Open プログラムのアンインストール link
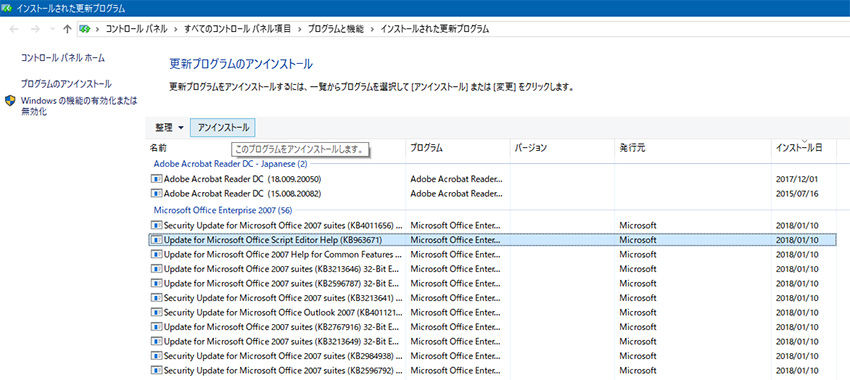Viewport: 850px width, 380px height. click(x=66, y=84)
